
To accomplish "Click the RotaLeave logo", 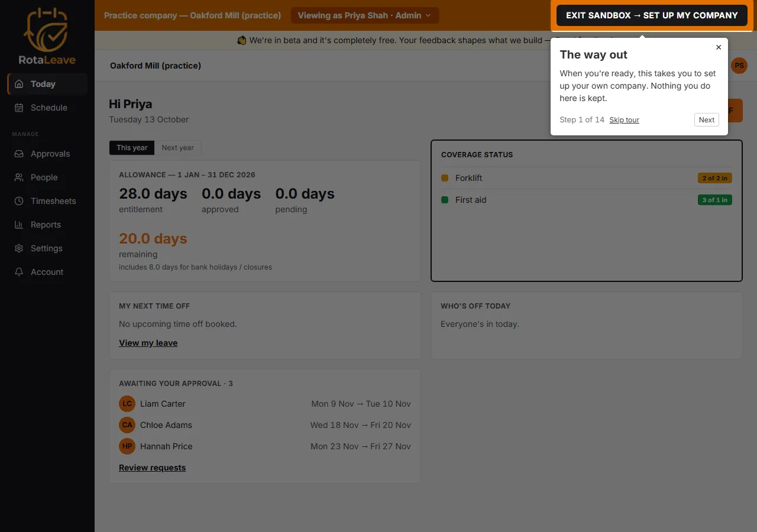I will coord(47,35).
